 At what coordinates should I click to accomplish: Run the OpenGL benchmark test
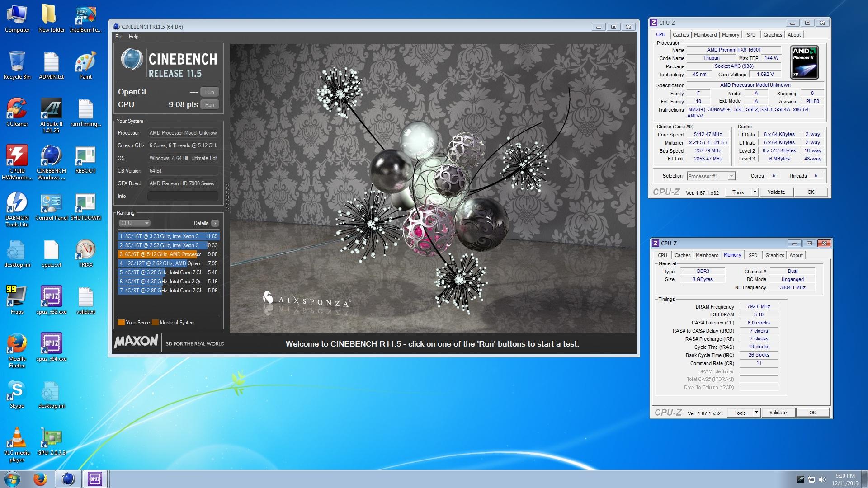(209, 92)
